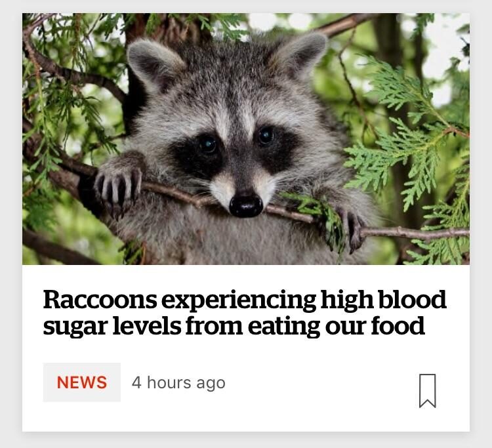Image resolution: width=492 pixels, height=448 pixels.
Task: Tap the raccoon's black nose in the photo
Action: 246,206
